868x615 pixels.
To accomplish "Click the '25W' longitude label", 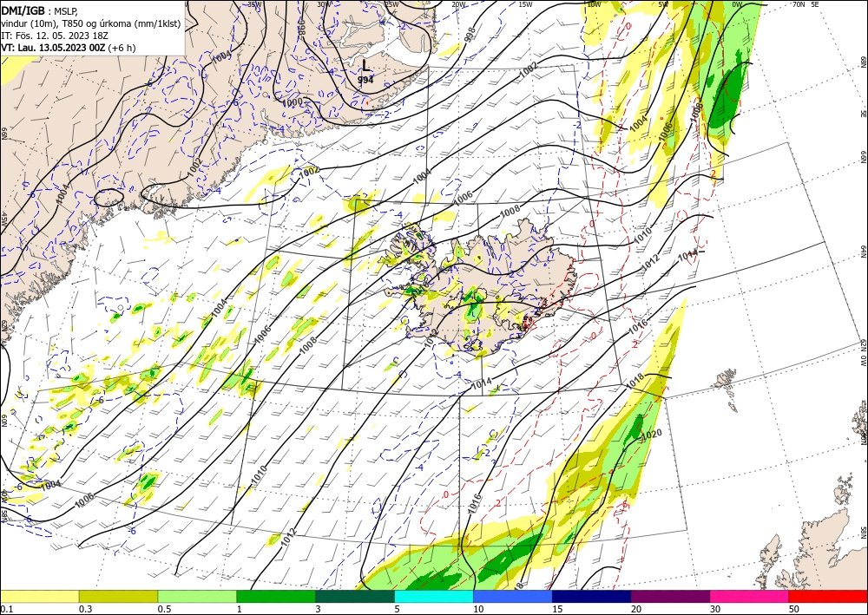I will (x=391, y=3).
